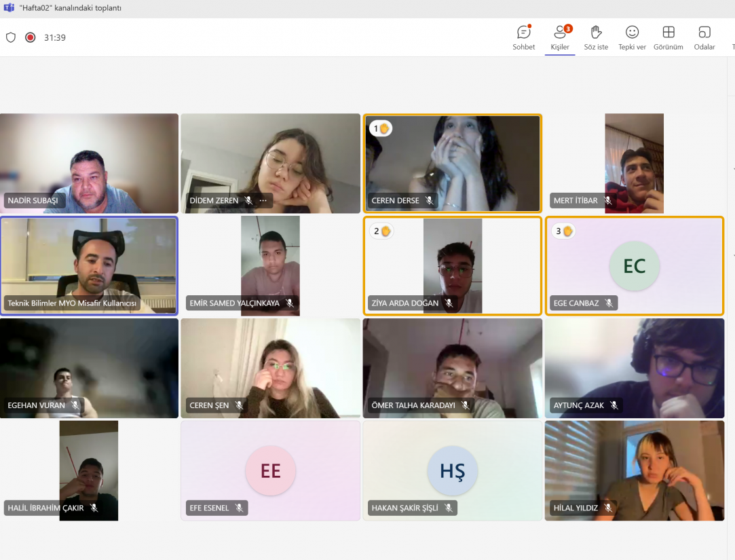Open Odalar breakout rooms
This screenshot has height=560, width=735.
pos(704,38)
